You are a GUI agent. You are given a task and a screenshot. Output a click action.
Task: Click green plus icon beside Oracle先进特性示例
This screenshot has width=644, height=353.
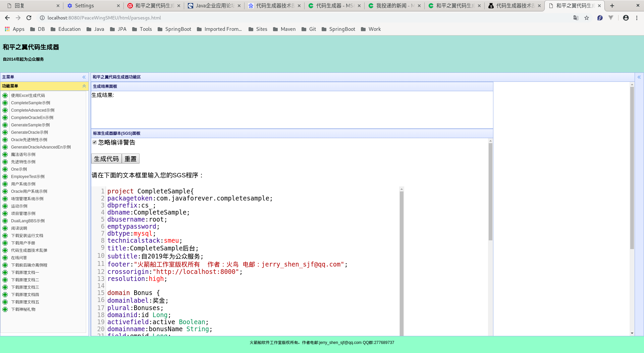pyautogui.click(x=5, y=140)
